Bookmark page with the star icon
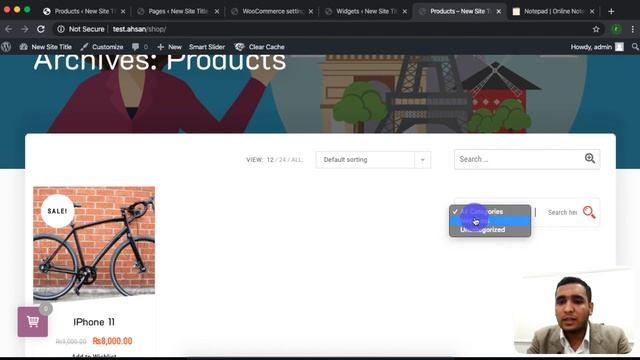Screen dimensions: 640x360 596,29
